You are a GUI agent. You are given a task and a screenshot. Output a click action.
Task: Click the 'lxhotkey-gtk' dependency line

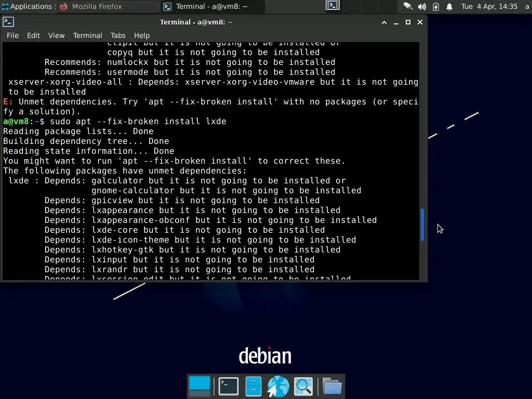[192, 250]
